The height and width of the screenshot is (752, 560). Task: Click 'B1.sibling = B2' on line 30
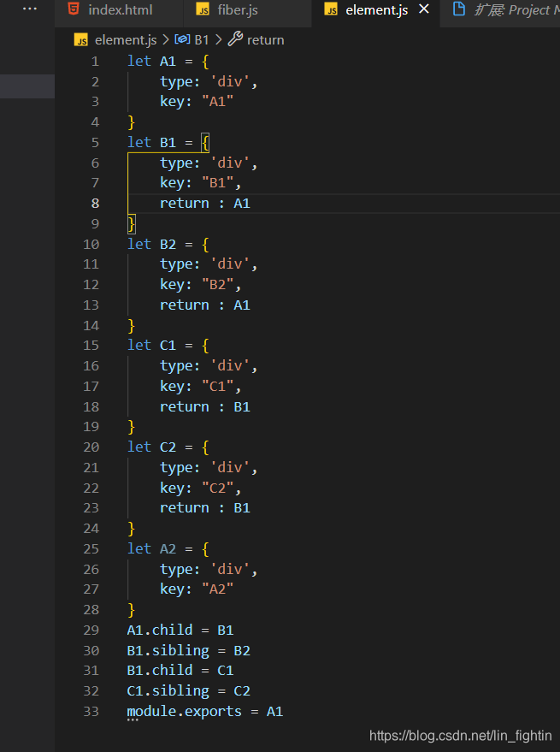coord(188,651)
